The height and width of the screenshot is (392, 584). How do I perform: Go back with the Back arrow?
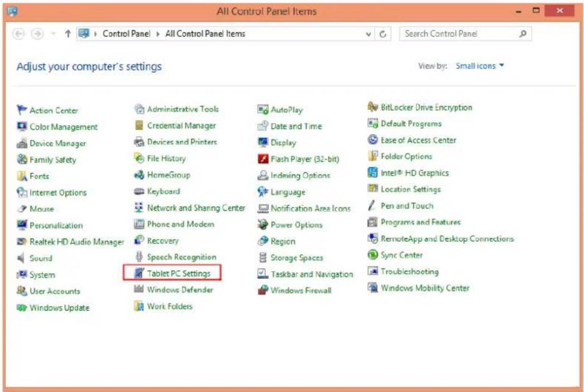[18, 34]
